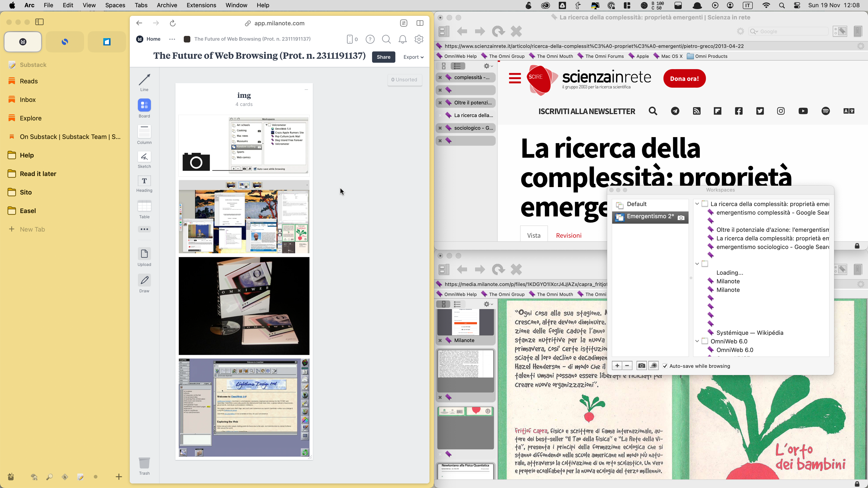Take workspace snapshot with camera button
The width and height of the screenshot is (868, 488).
point(641,366)
